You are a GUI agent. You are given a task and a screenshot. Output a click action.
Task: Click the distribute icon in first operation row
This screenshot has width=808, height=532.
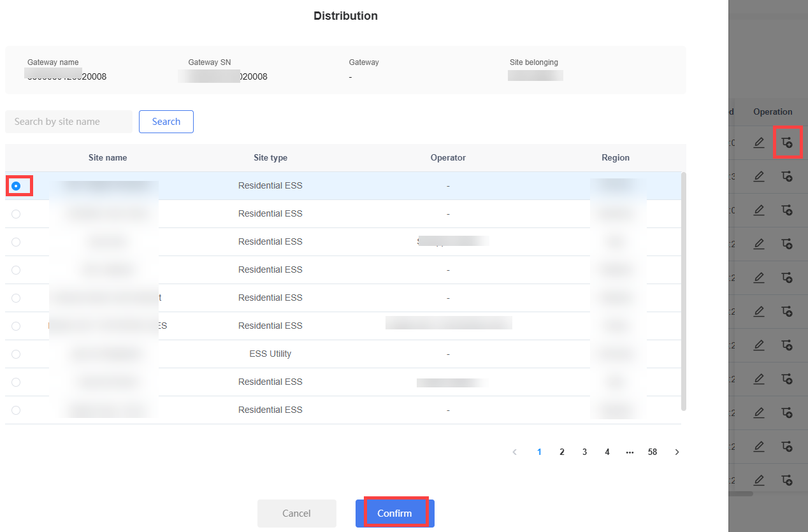787,143
